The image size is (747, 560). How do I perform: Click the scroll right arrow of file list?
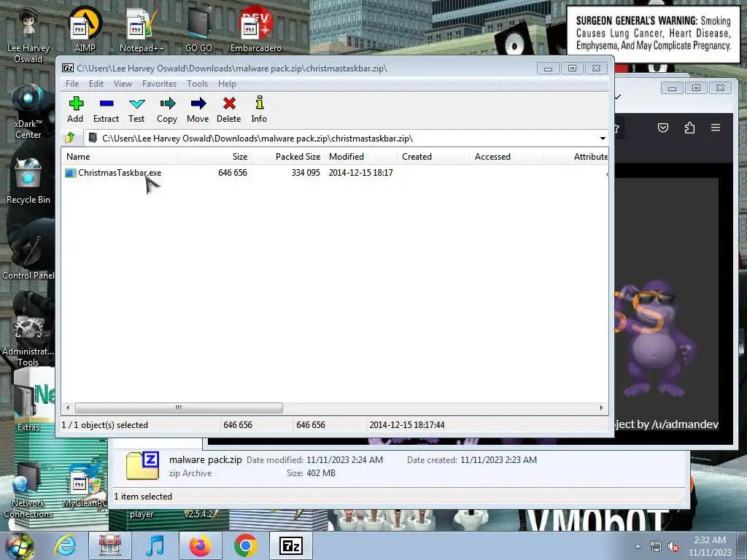(601, 408)
